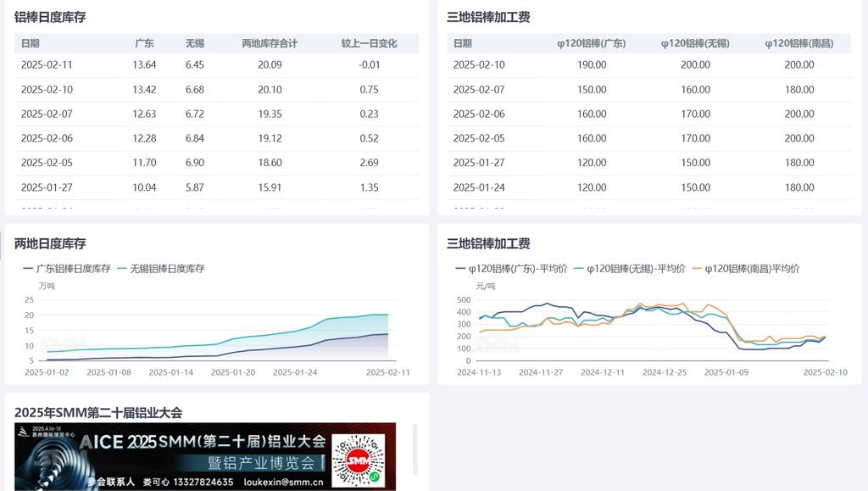The image size is (868, 491).
Task: Toggle 无锡铝棒日度库存 legend series
Action: (160, 268)
